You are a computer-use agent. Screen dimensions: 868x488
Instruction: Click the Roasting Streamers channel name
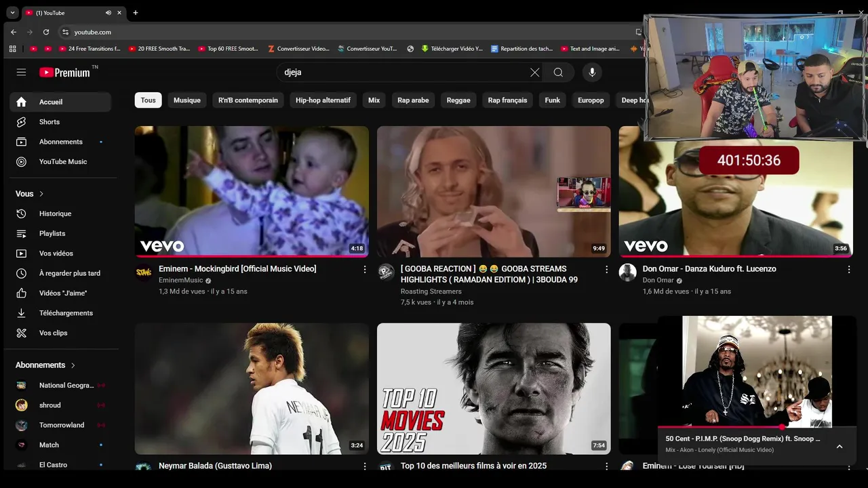pyautogui.click(x=431, y=291)
